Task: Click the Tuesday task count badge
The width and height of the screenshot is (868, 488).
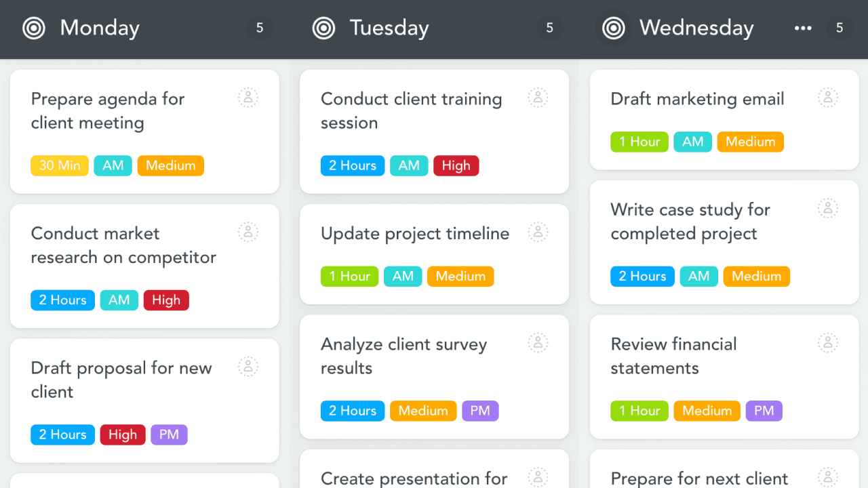Action: [549, 28]
